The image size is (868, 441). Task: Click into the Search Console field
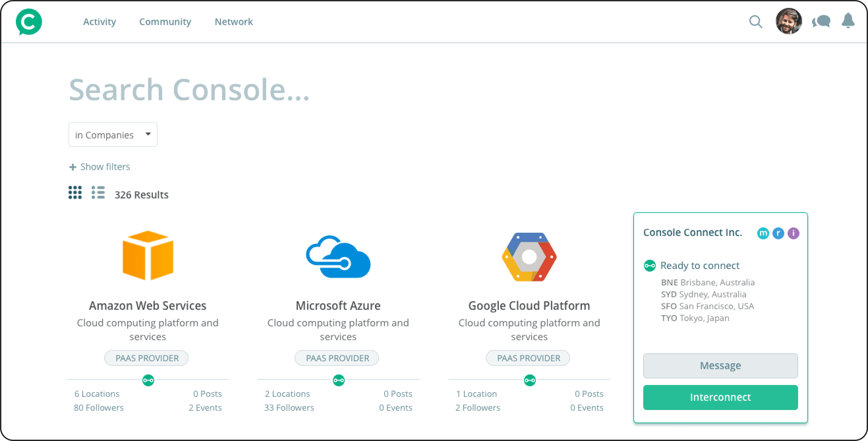click(189, 89)
